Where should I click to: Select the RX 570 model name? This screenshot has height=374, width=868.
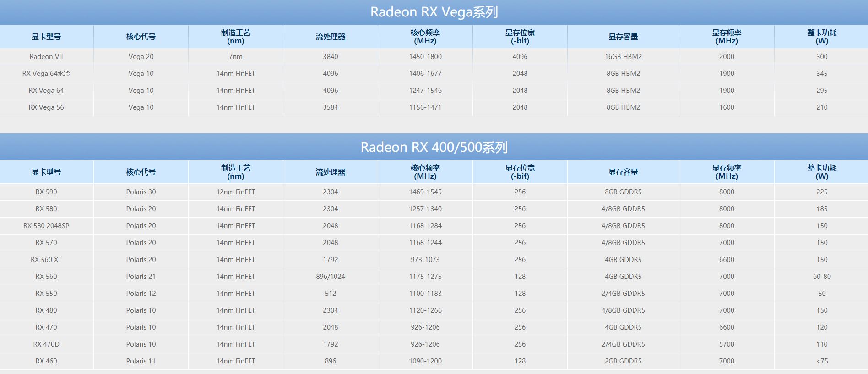(46, 243)
